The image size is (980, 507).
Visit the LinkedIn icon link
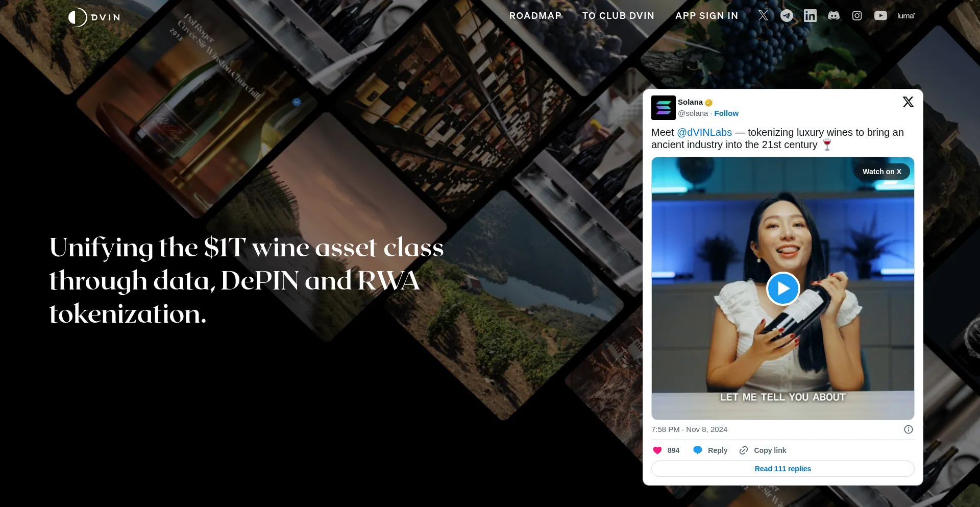[x=810, y=15]
